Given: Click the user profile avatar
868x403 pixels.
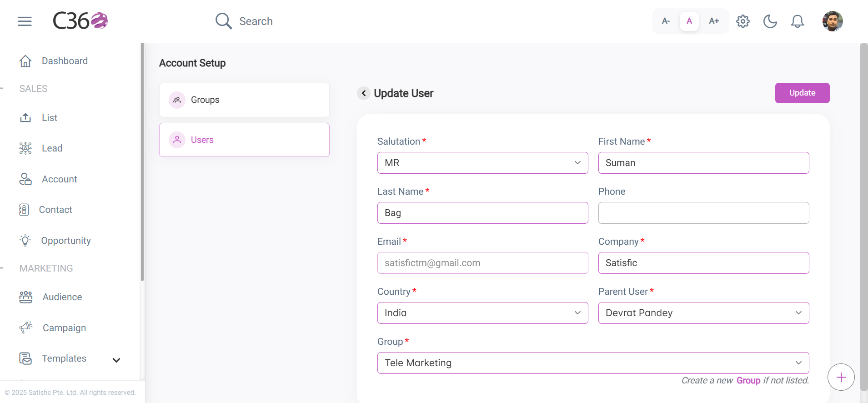Looking at the screenshot, I should [833, 21].
